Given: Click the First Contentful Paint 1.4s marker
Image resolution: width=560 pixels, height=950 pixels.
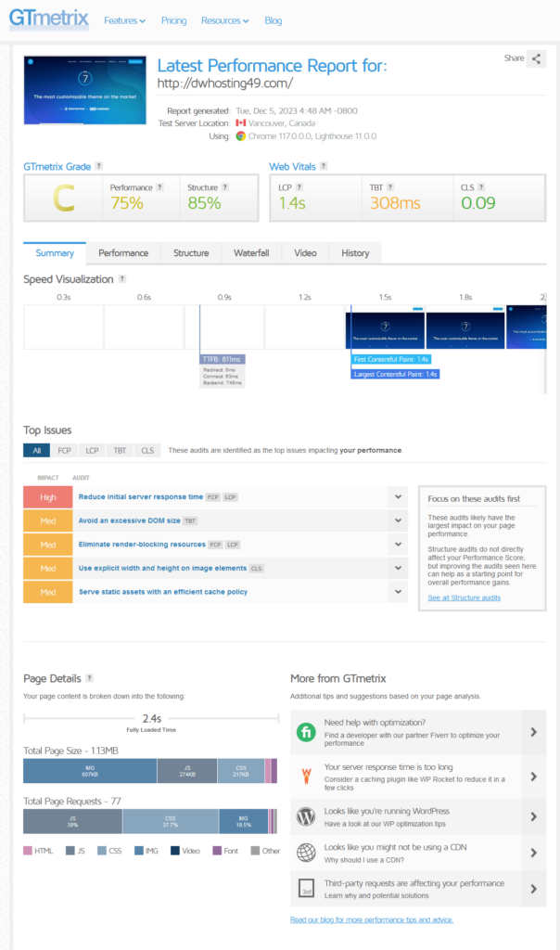Looking at the screenshot, I should (x=391, y=359).
